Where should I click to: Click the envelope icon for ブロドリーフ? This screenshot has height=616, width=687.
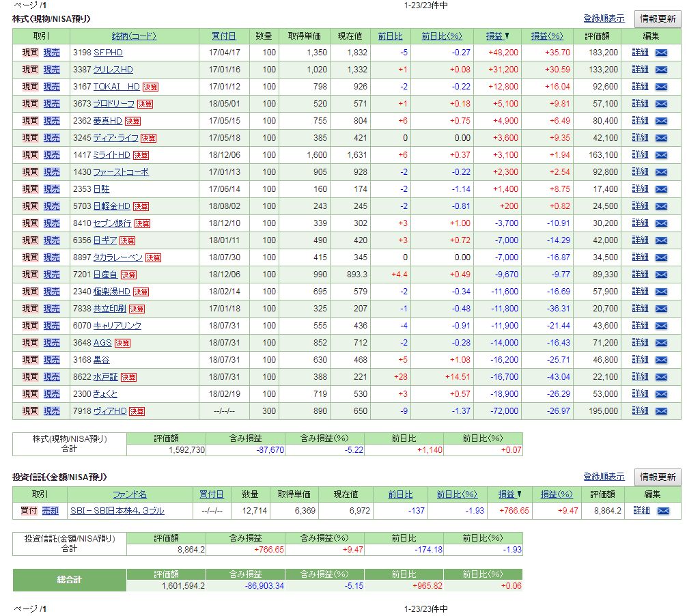coord(661,104)
